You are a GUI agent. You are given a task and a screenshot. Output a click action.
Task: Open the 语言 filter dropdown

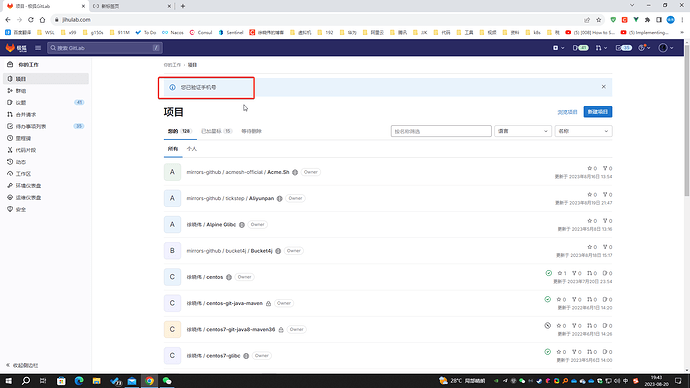coord(523,131)
